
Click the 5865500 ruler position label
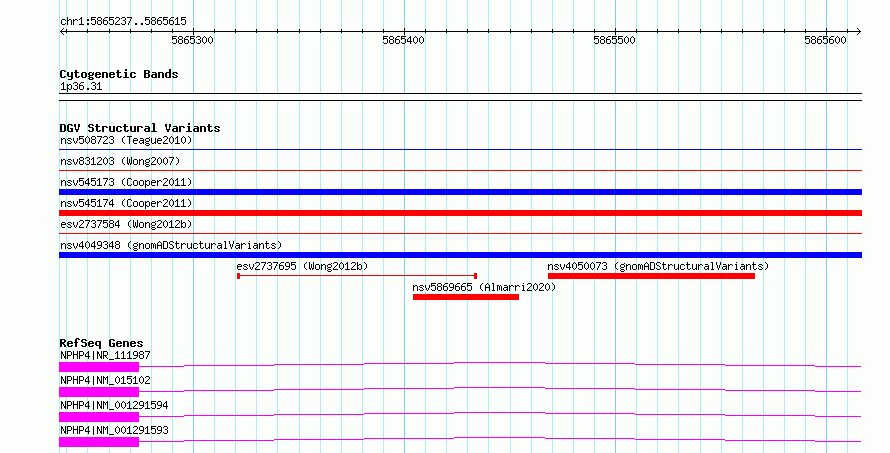pos(615,40)
